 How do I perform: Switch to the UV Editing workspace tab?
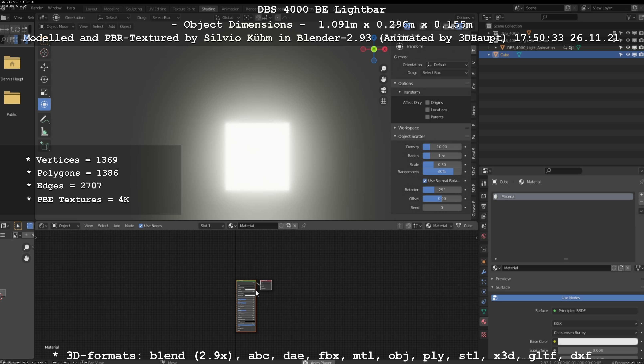[157, 9]
